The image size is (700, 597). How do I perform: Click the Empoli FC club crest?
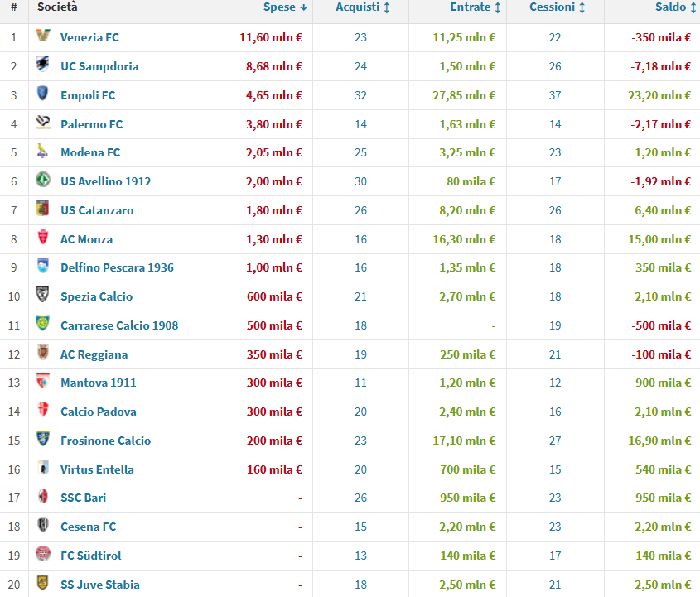(43, 94)
